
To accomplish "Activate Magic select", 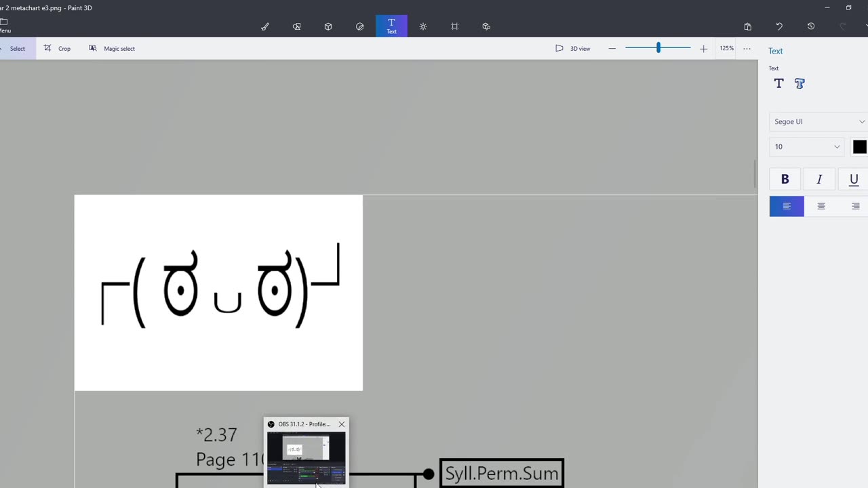I will 112,49.
